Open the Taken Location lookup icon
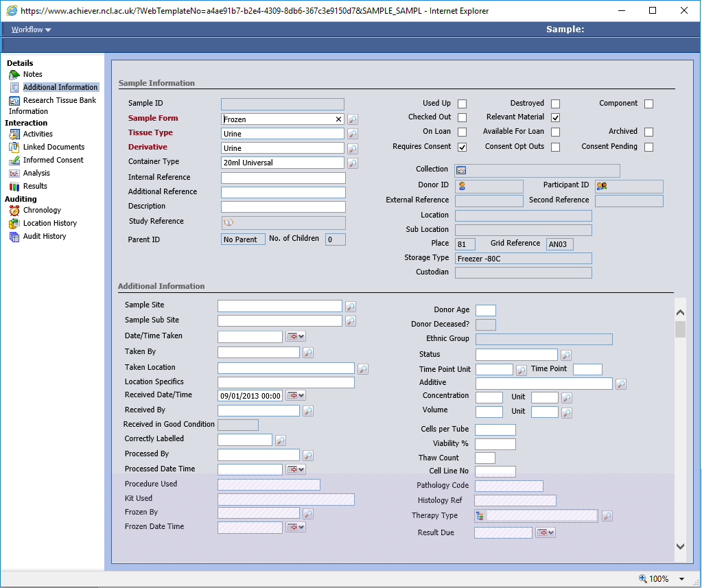This screenshot has height=588, width=702. click(362, 369)
